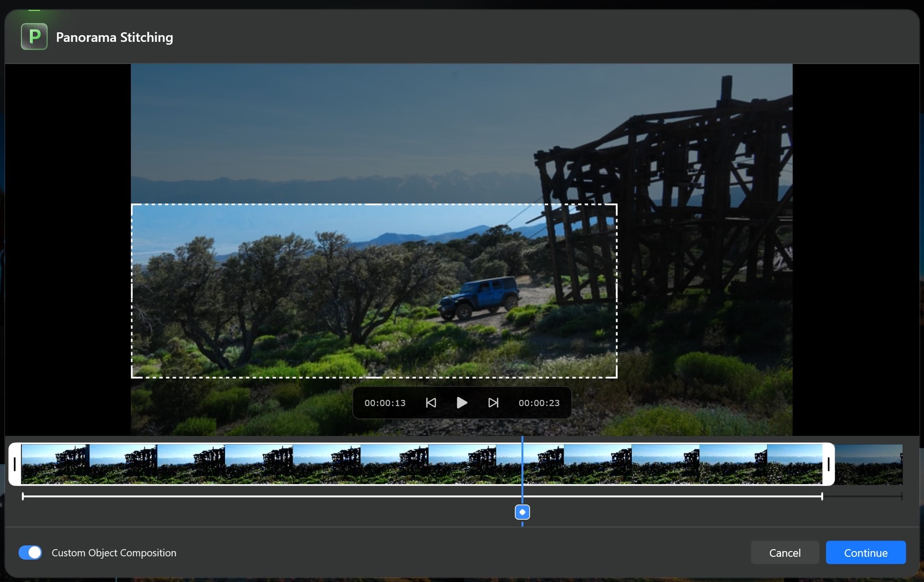Click the right trim bracket of the timeline

point(828,465)
